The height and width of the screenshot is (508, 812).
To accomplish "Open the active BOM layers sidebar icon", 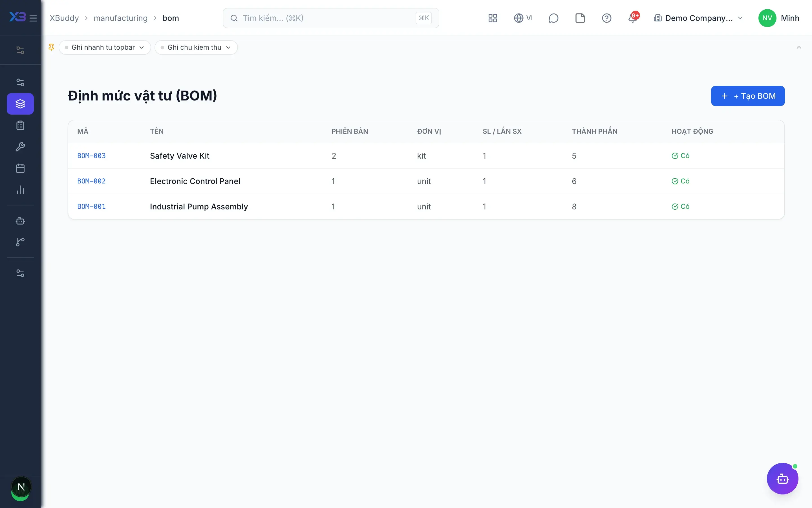I will pos(20,104).
